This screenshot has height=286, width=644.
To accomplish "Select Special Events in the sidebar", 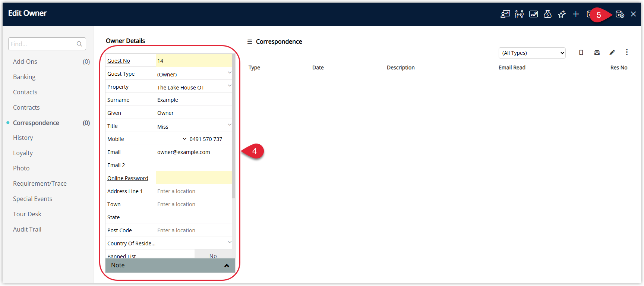I will tap(32, 199).
